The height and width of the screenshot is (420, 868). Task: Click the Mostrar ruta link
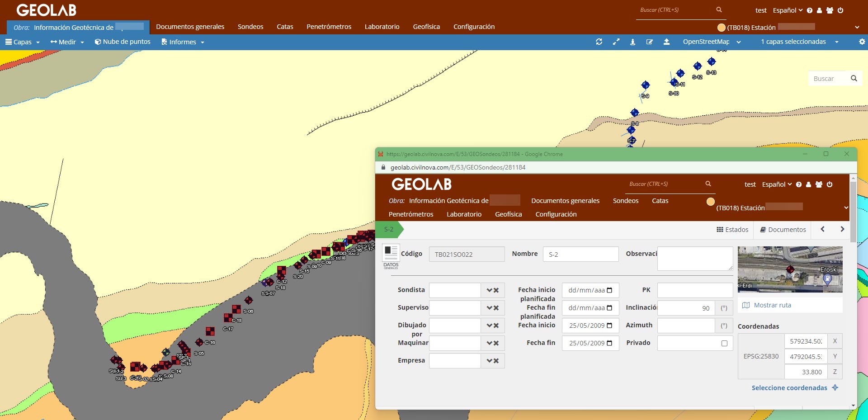(772, 305)
